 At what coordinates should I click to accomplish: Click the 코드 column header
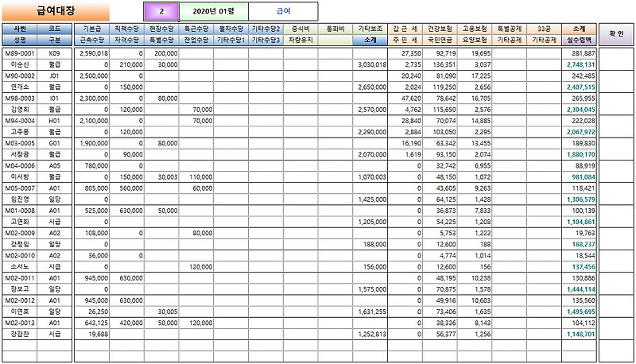tap(54, 29)
